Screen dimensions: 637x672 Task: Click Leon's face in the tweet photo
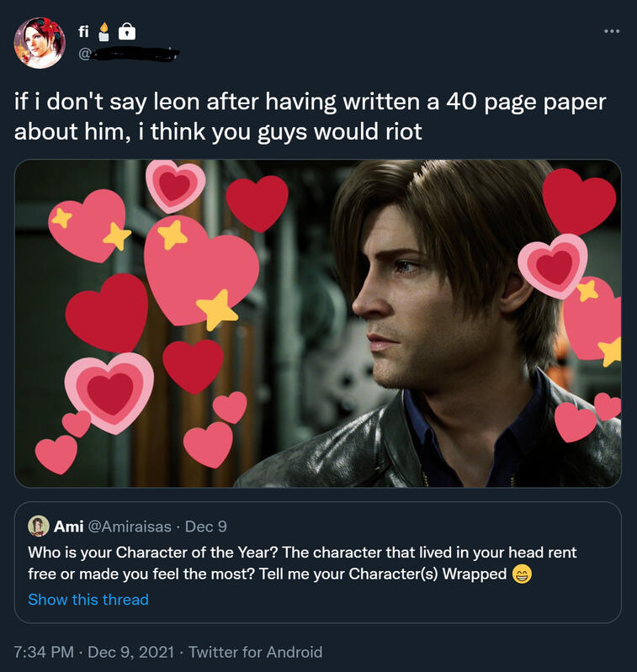395,294
